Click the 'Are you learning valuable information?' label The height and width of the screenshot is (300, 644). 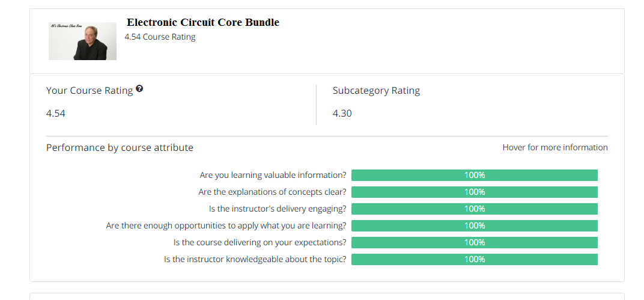pos(273,175)
